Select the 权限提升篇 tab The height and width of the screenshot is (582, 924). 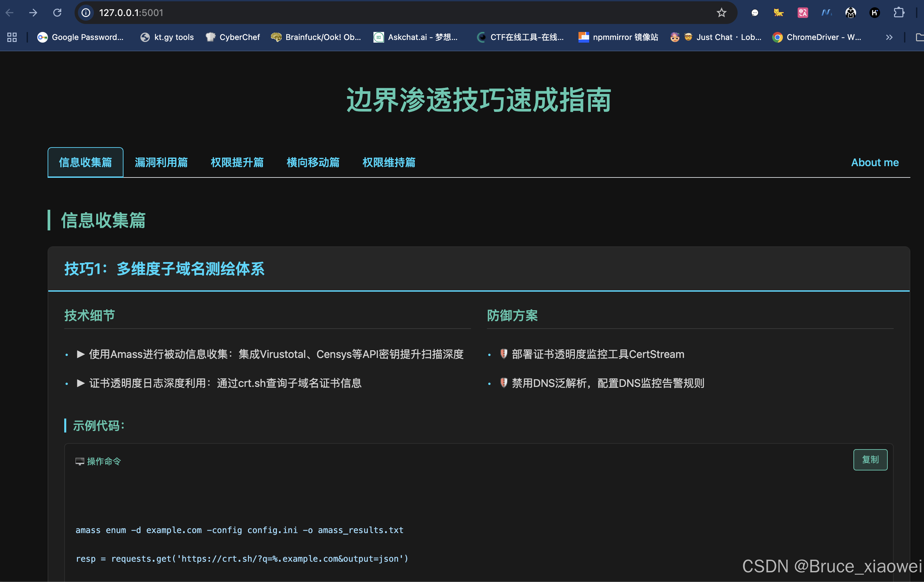click(237, 162)
